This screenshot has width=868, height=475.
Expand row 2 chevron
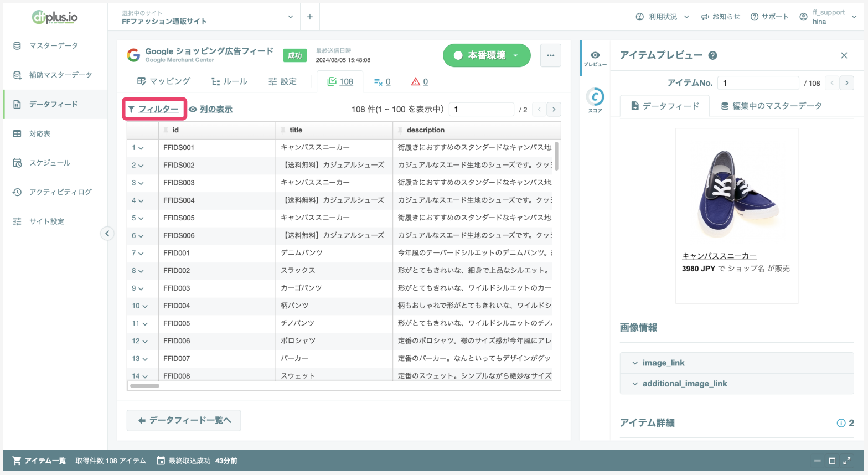tap(141, 166)
